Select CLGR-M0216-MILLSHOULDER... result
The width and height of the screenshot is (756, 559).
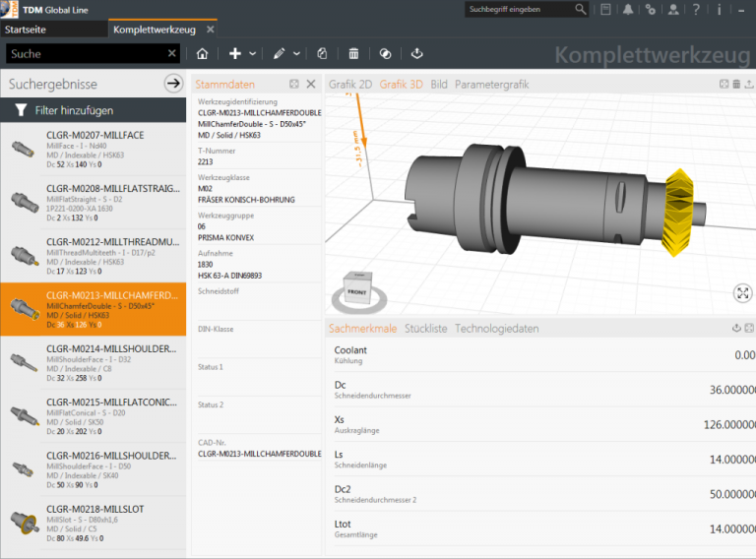point(94,469)
